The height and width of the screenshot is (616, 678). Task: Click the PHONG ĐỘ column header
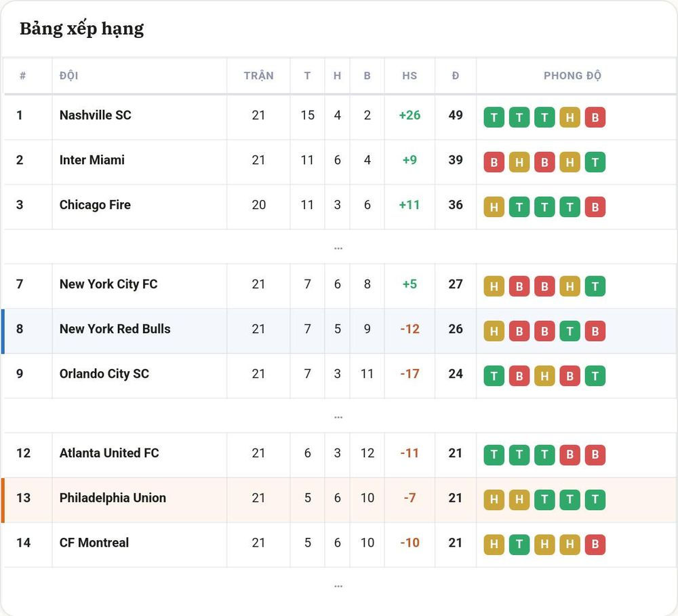(572, 76)
